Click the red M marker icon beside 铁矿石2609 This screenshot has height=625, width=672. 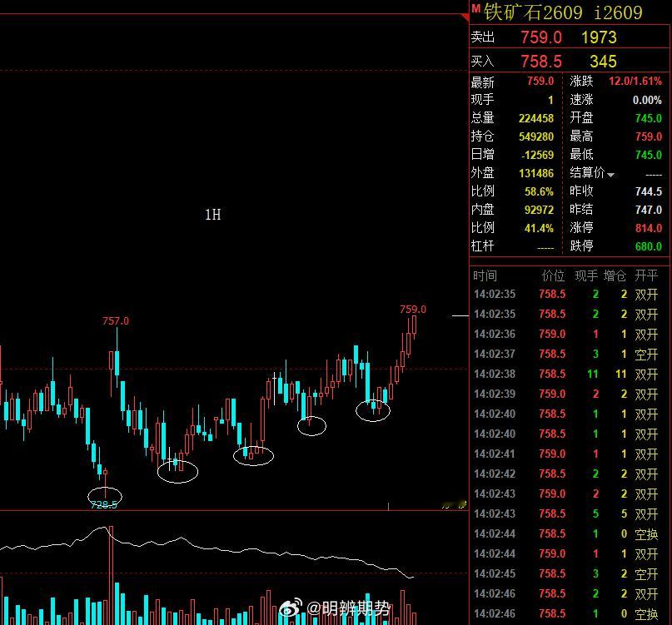[x=475, y=8]
